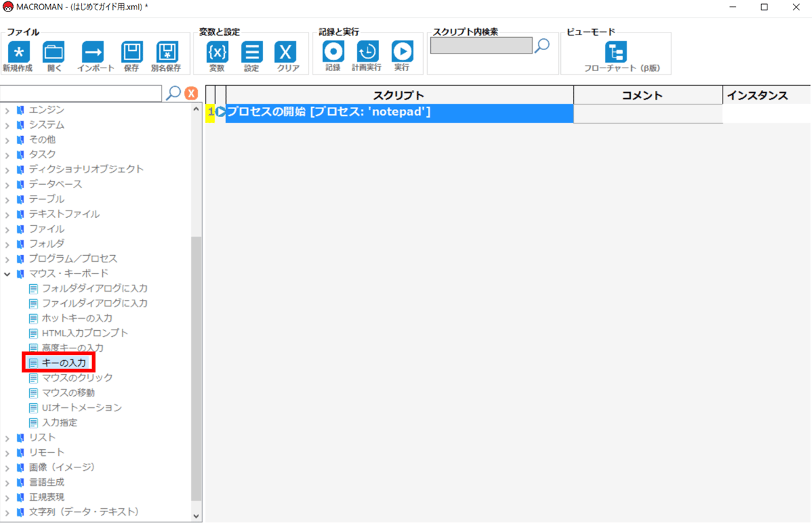The image size is (812, 523).
Task: Expand the プログラム/プロセス tree node
Action: pos(7,259)
